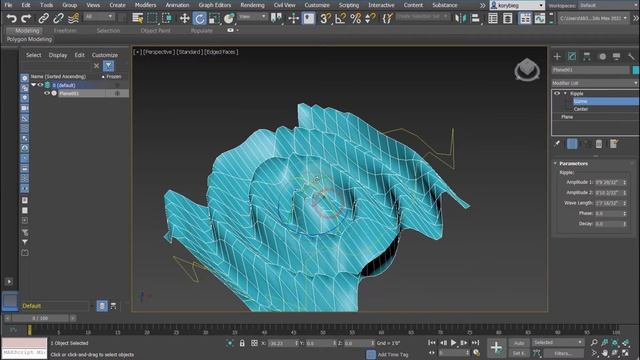Toggle the Angle Snap icon

point(340,18)
